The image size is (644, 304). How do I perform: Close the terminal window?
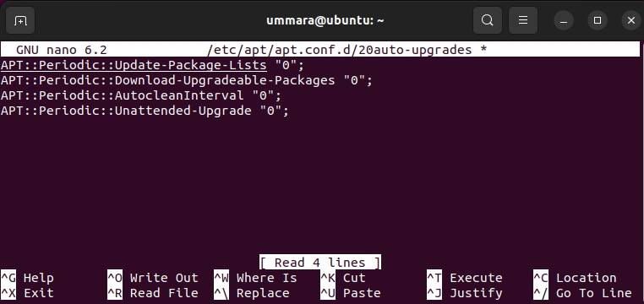(631, 20)
